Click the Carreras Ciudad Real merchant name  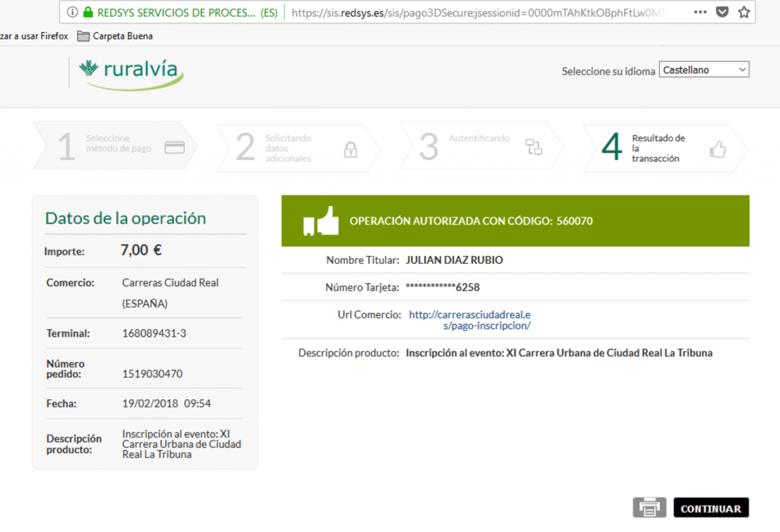point(170,283)
